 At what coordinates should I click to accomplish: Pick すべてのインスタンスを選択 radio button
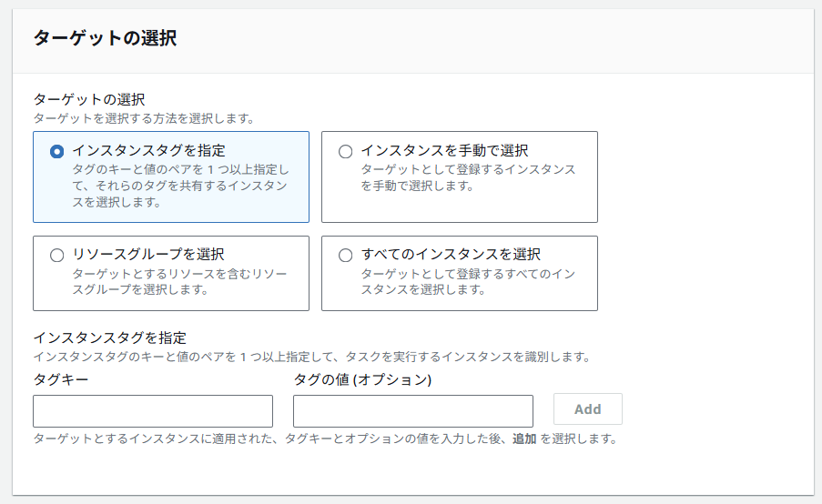(x=345, y=255)
